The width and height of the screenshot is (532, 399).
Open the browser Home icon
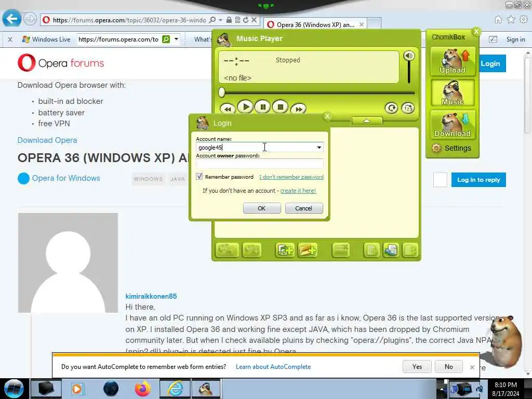(x=498, y=20)
